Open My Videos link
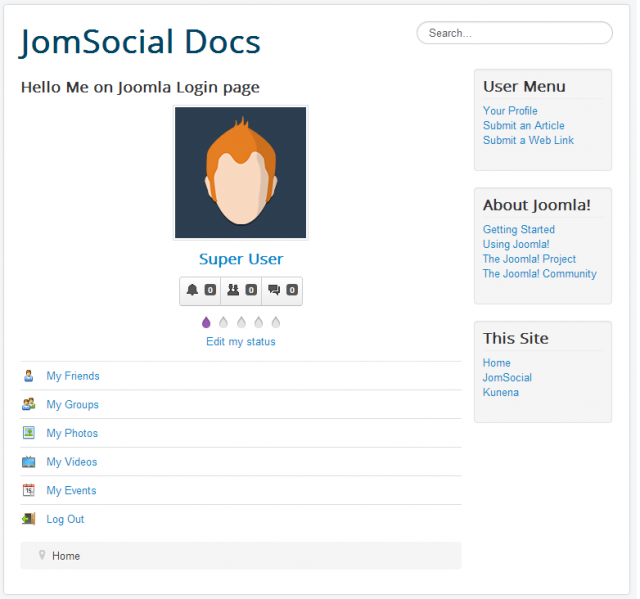The image size is (640, 599). pos(72,462)
